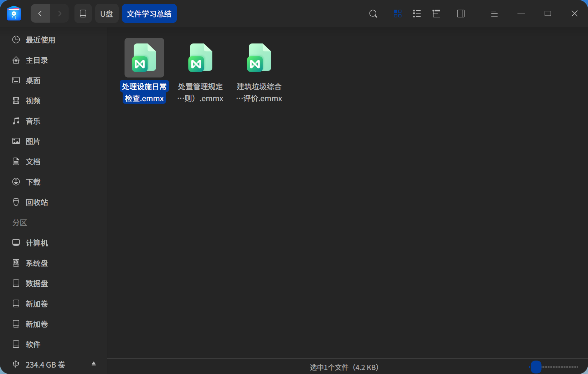The image size is (588, 374).
Task: Click the home icon beside 主目录
Action: pos(16,60)
